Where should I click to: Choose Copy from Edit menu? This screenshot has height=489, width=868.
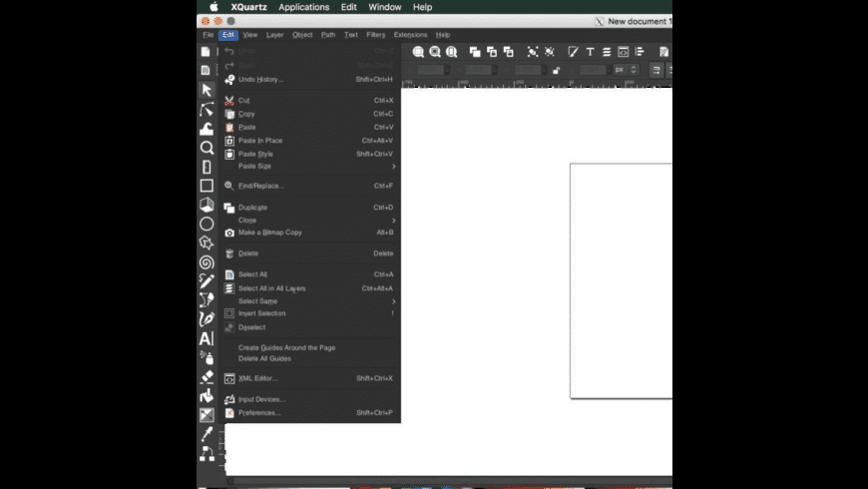[309, 114]
